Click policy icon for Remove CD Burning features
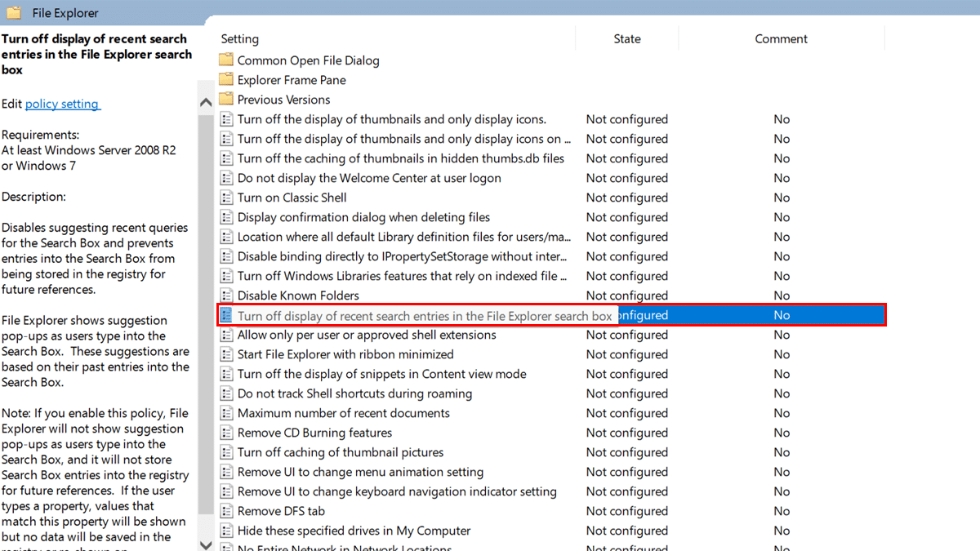This screenshot has height=551, width=980. pos(226,433)
